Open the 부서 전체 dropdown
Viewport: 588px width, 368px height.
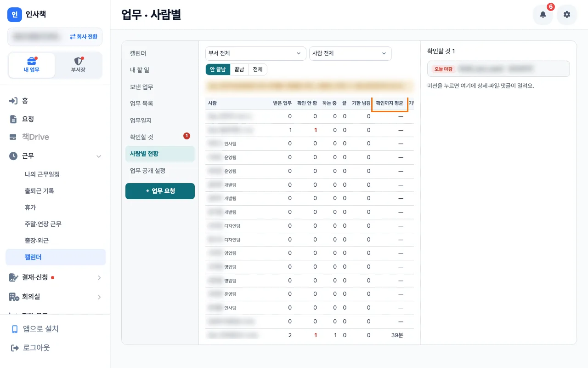256,53
